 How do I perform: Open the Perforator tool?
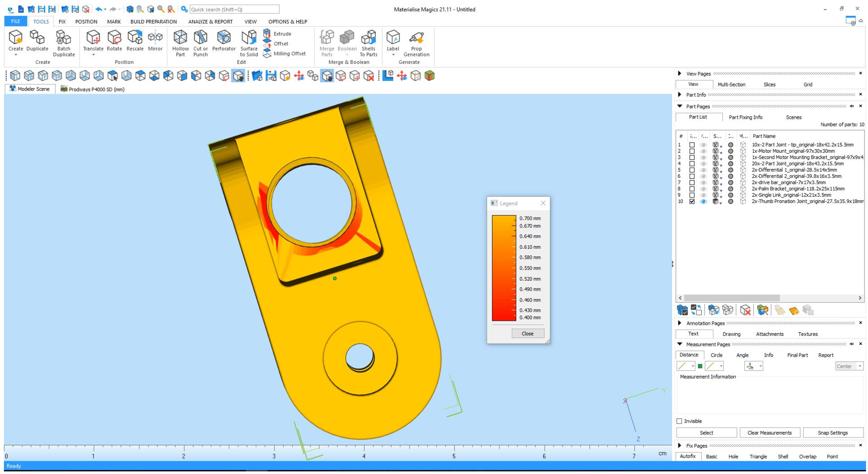(224, 38)
